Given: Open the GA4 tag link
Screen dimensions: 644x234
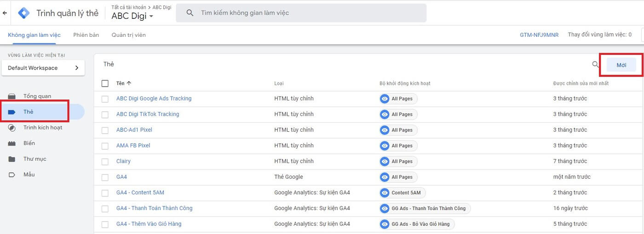Looking at the screenshot, I should pyautogui.click(x=121, y=177).
